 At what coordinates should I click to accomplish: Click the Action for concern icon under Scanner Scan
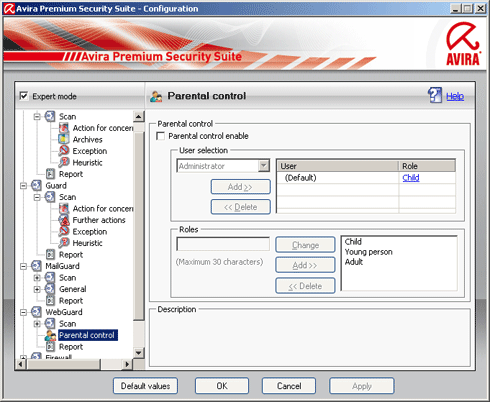pos(64,128)
